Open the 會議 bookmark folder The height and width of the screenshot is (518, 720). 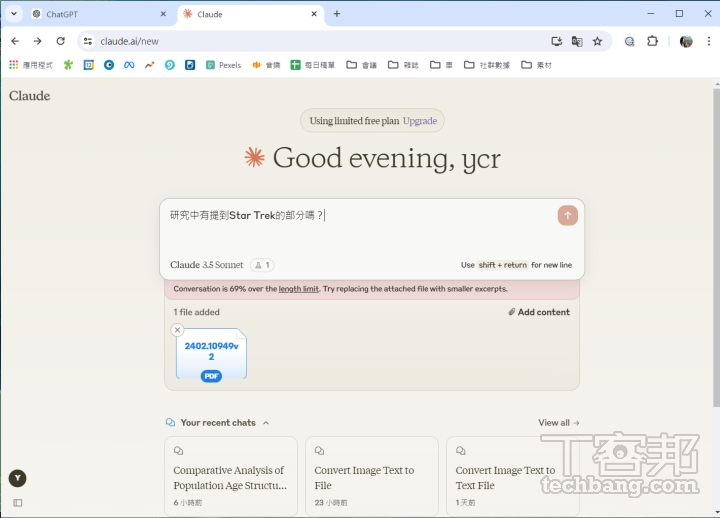click(x=361, y=65)
